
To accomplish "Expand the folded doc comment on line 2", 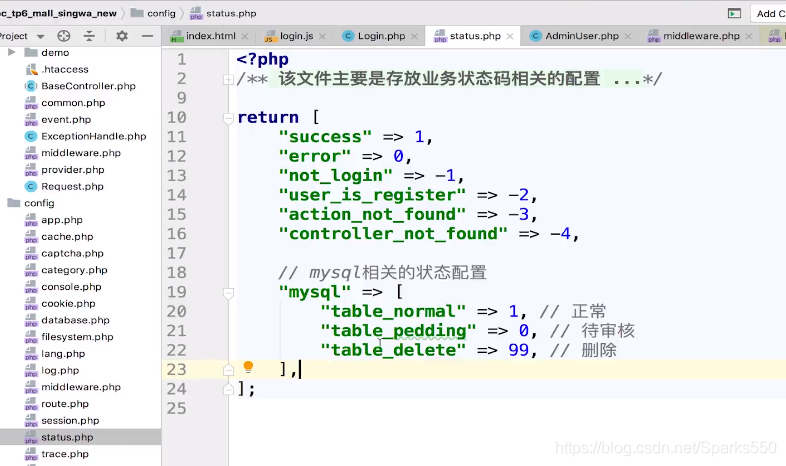I will [x=228, y=79].
